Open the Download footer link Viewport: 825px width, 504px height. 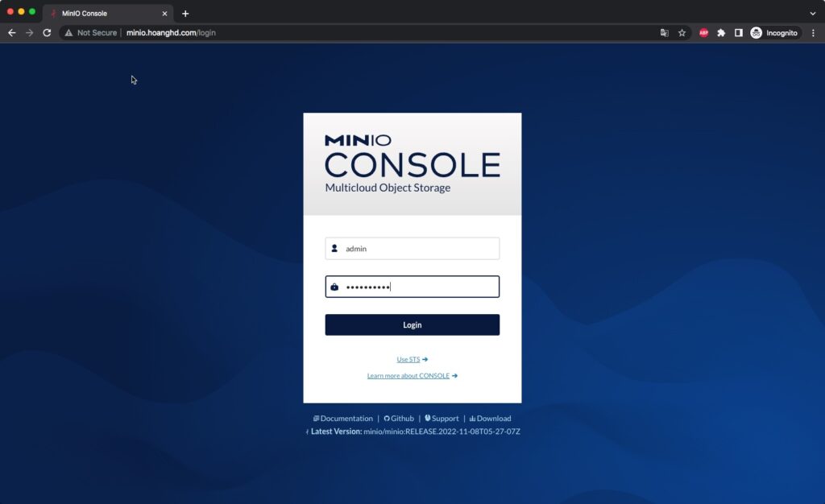tap(491, 419)
